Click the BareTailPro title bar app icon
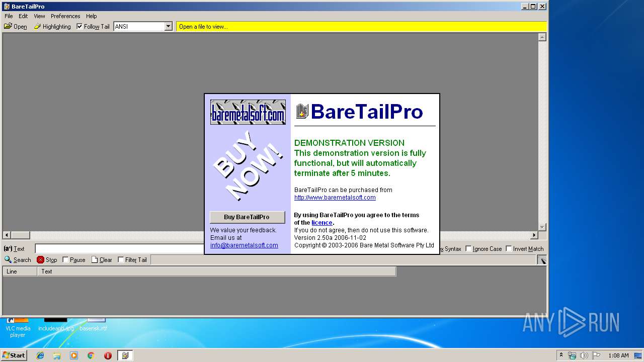644x362 pixels. pos(7,7)
